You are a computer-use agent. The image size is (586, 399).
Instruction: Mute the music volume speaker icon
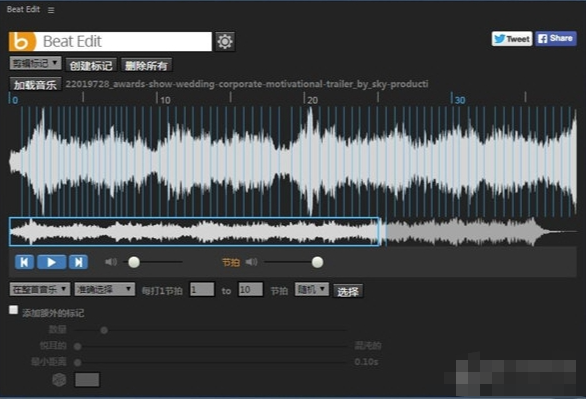click(111, 262)
